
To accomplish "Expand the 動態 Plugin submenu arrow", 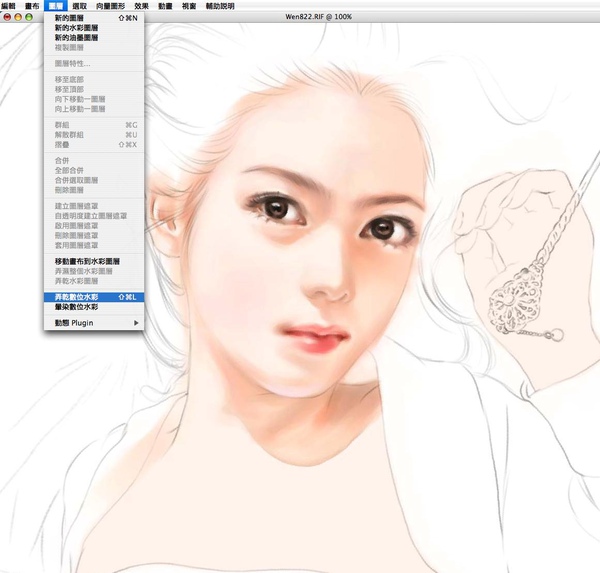I will coord(136,323).
